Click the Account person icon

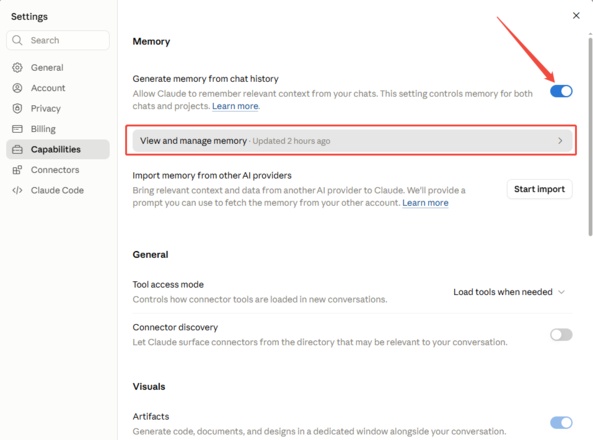tap(17, 88)
